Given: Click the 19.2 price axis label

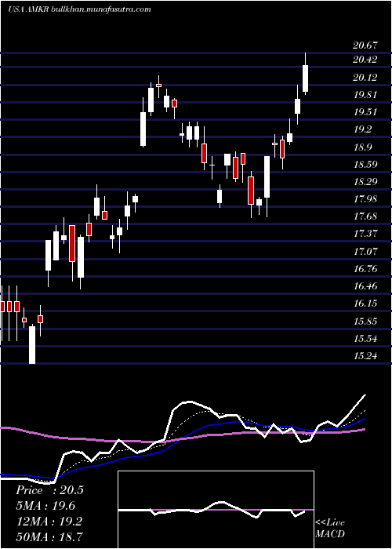Looking at the screenshot, I should pyautogui.click(x=362, y=129).
